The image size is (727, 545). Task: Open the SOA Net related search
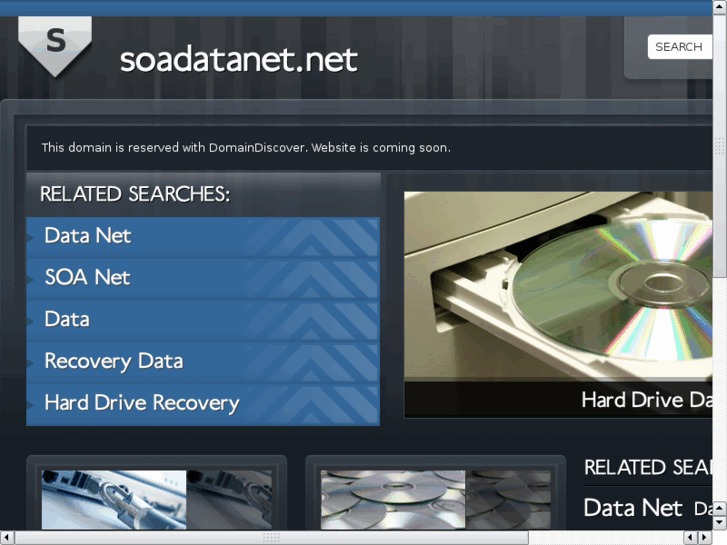click(x=203, y=278)
